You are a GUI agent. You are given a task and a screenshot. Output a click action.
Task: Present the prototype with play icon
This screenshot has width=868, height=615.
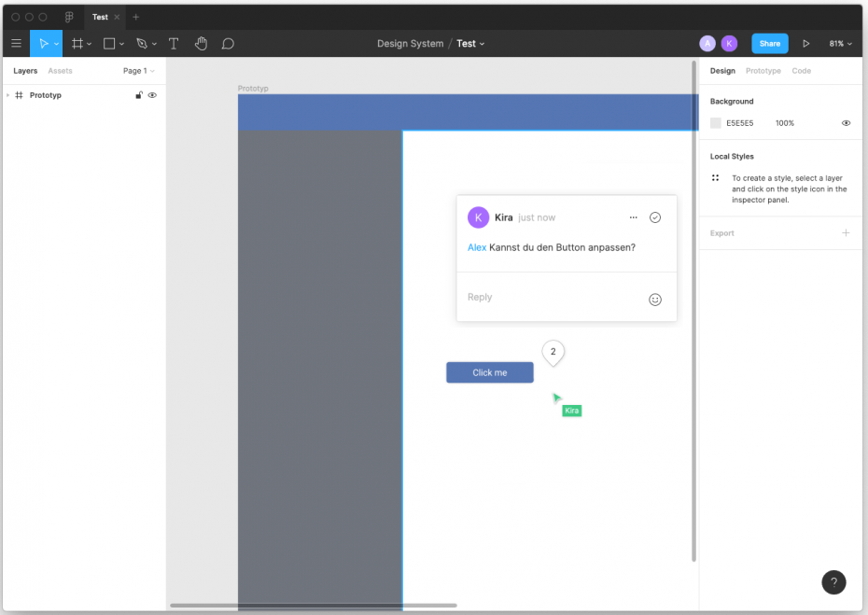pos(806,44)
